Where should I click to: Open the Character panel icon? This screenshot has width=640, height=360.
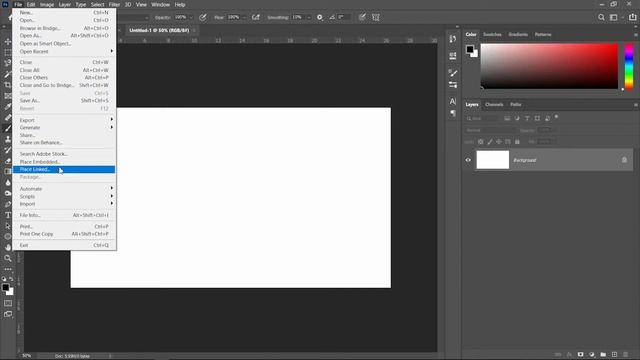pos(453,101)
